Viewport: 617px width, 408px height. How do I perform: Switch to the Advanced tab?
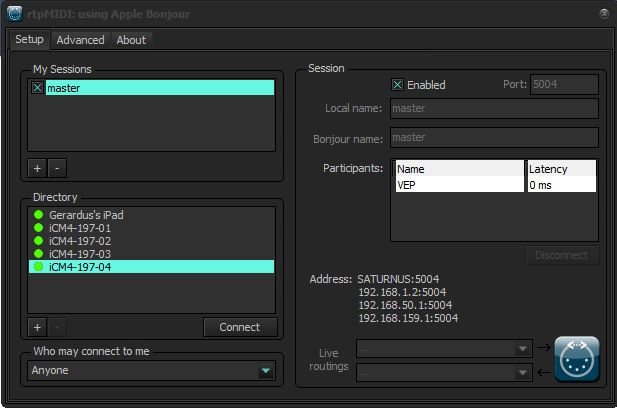coord(80,40)
